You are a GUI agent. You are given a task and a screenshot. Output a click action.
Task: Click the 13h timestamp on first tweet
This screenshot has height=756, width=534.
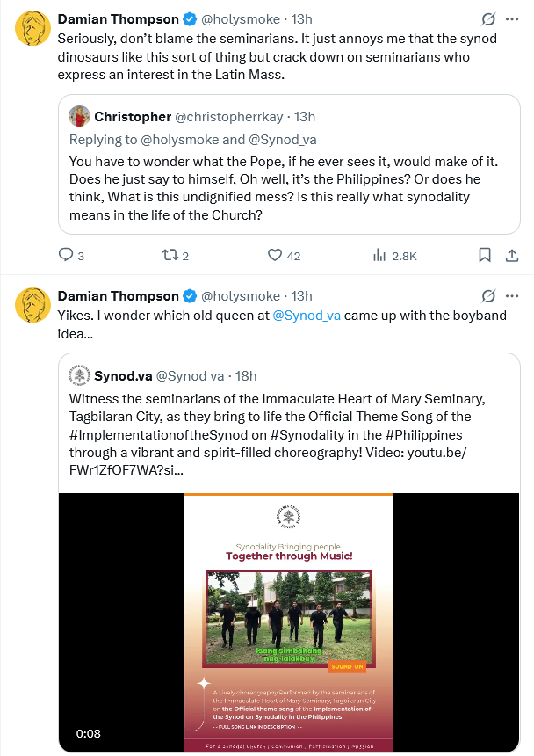[x=301, y=18]
